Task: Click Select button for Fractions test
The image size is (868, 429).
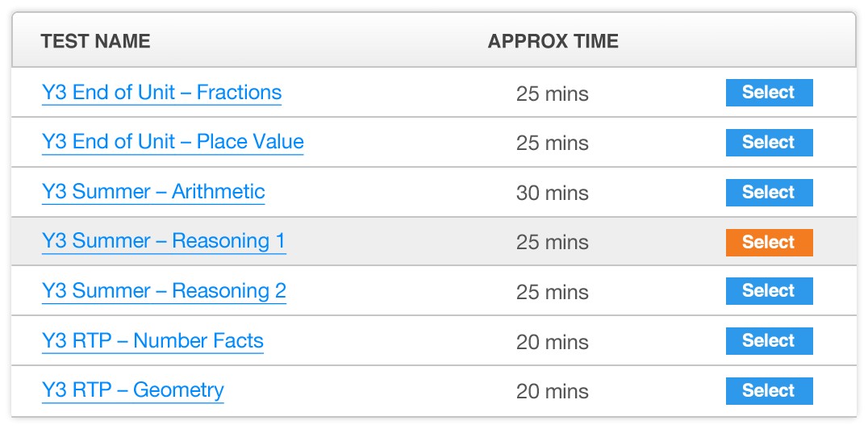Action: click(770, 93)
